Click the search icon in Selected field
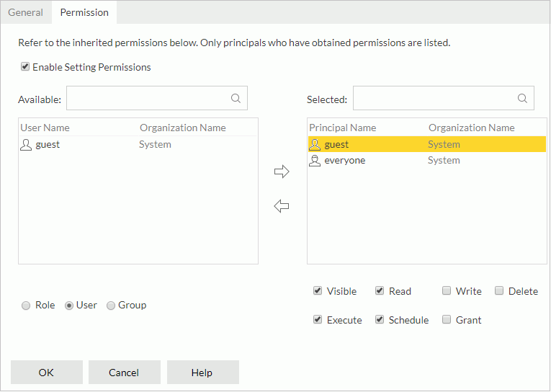The image size is (551, 392). 522,98
